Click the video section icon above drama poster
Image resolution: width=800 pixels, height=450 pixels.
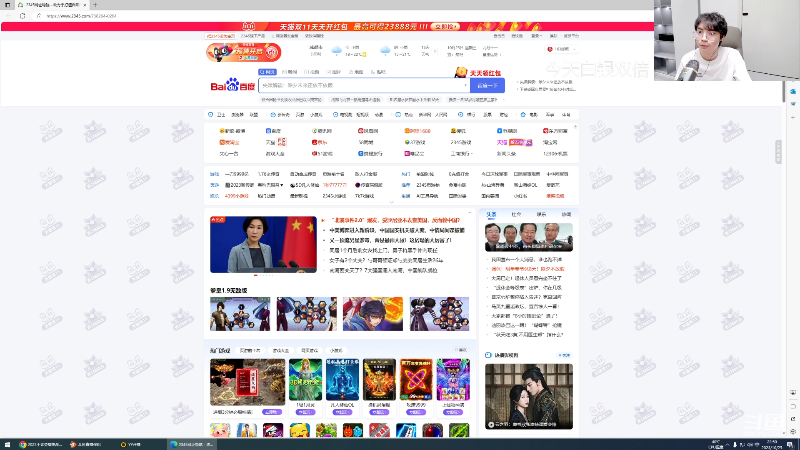click(x=488, y=355)
